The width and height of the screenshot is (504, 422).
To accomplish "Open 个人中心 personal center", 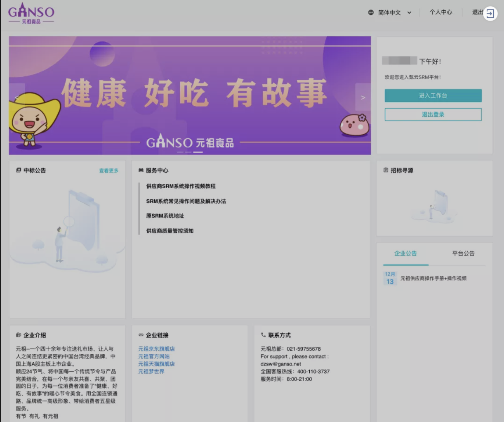I will click(x=440, y=12).
